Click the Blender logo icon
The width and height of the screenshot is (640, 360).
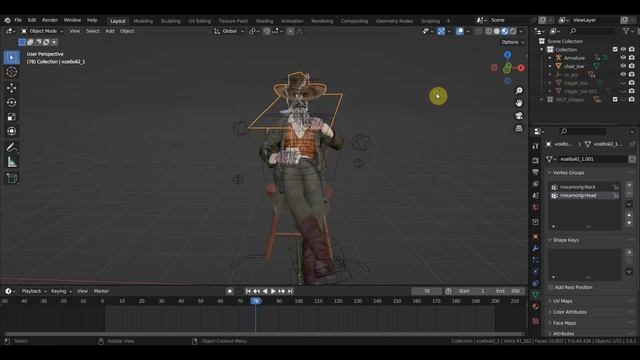point(7,20)
